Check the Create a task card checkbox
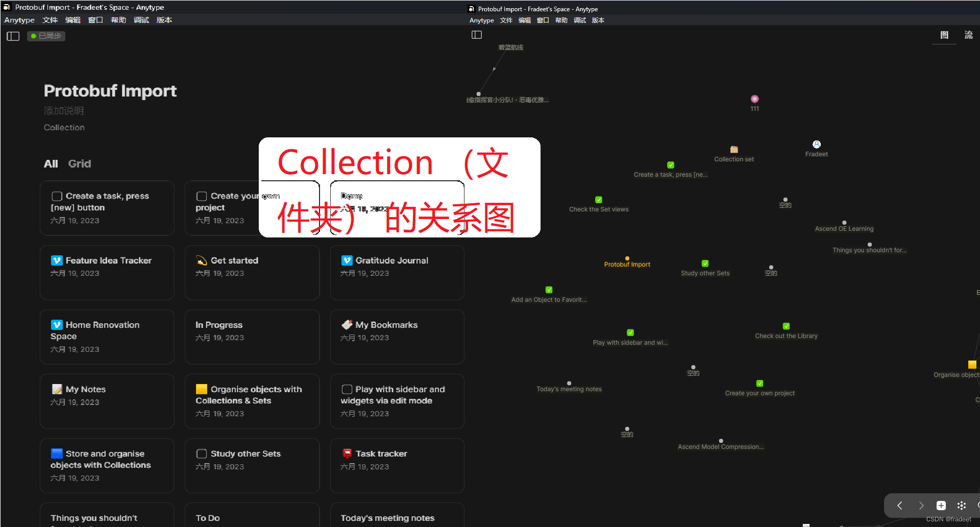This screenshot has height=527, width=980. 57,196
